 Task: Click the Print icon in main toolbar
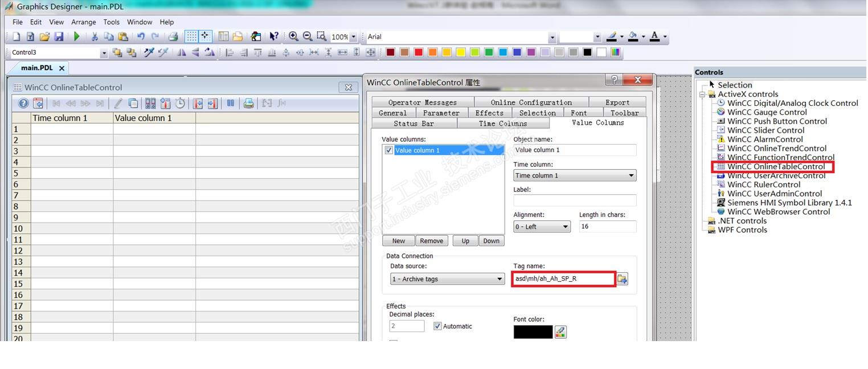click(173, 36)
